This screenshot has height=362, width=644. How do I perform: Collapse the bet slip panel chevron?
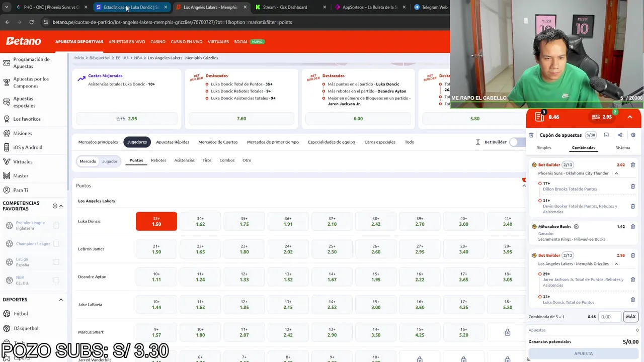pyautogui.click(x=630, y=117)
